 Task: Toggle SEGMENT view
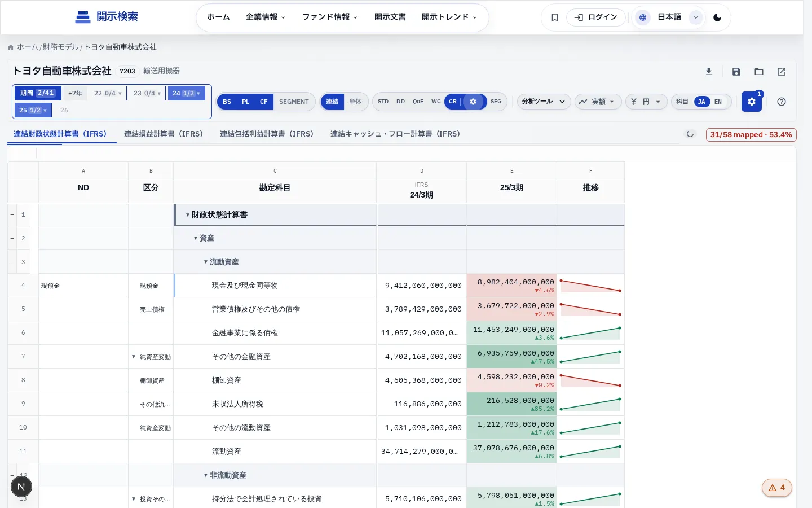click(x=294, y=102)
